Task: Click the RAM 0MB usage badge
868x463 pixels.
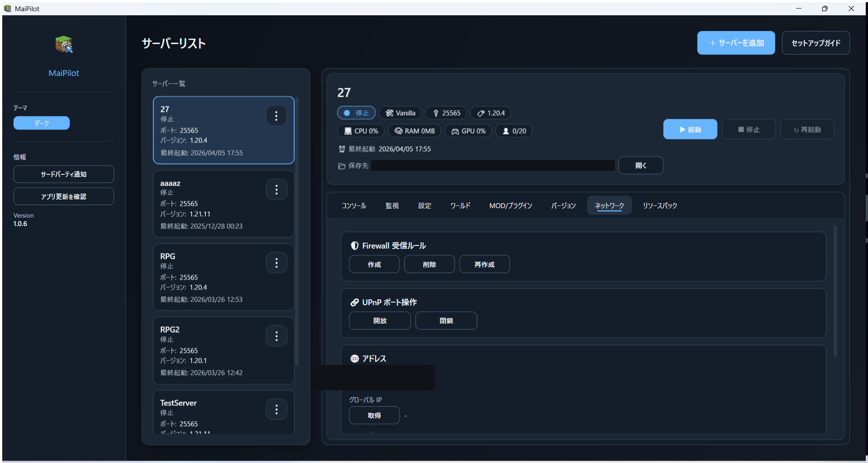Action: [x=414, y=131]
